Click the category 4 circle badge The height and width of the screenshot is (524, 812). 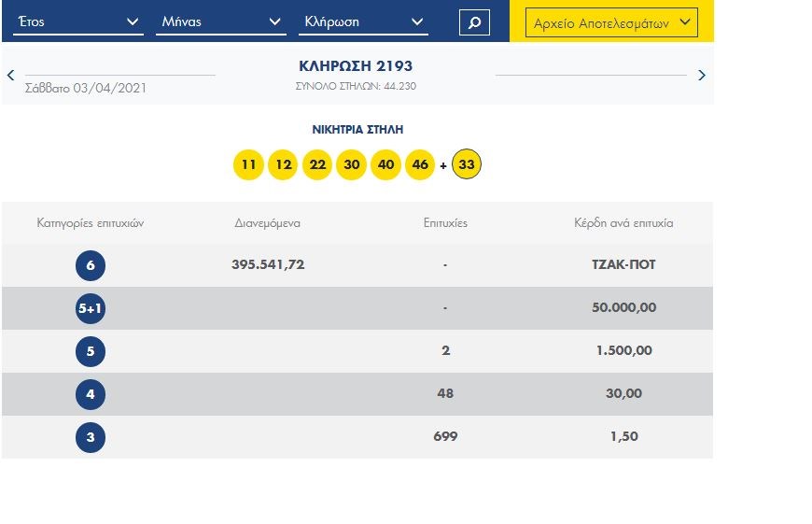(91, 394)
